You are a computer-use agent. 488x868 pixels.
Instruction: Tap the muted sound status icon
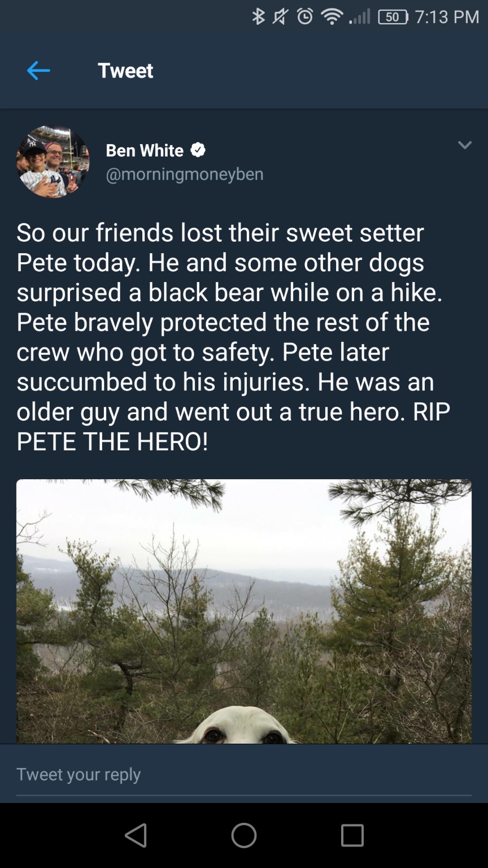[x=281, y=17]
